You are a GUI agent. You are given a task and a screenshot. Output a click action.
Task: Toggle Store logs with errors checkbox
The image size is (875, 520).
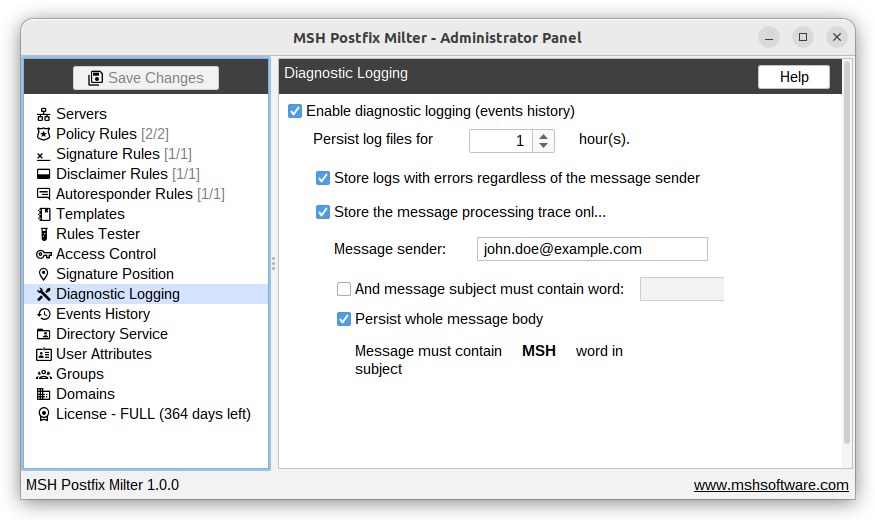click(x=323, y=178)
